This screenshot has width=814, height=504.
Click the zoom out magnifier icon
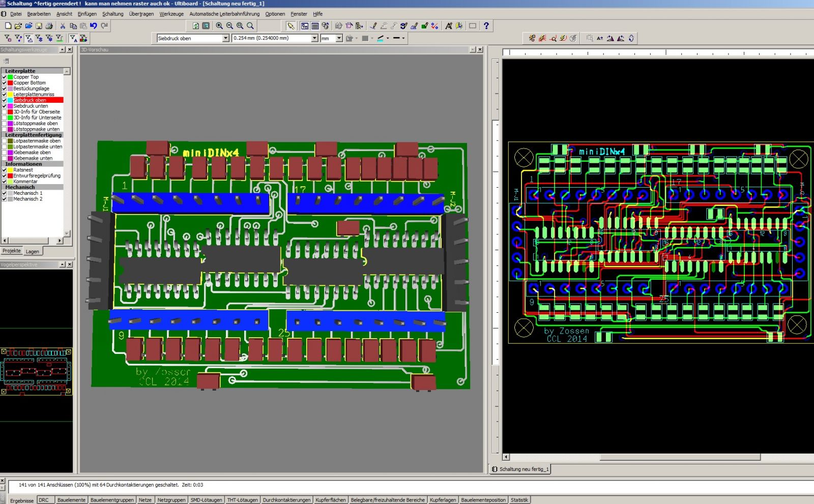click(229, 26)
